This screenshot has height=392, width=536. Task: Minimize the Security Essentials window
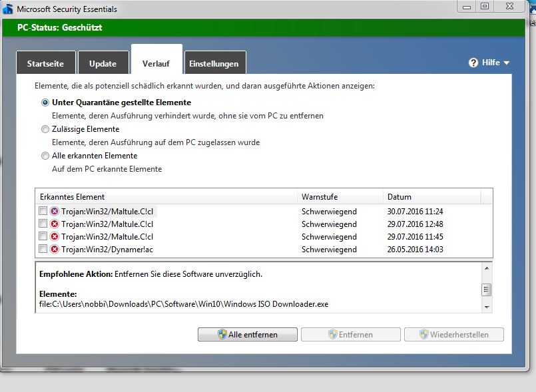pos(467,6)
